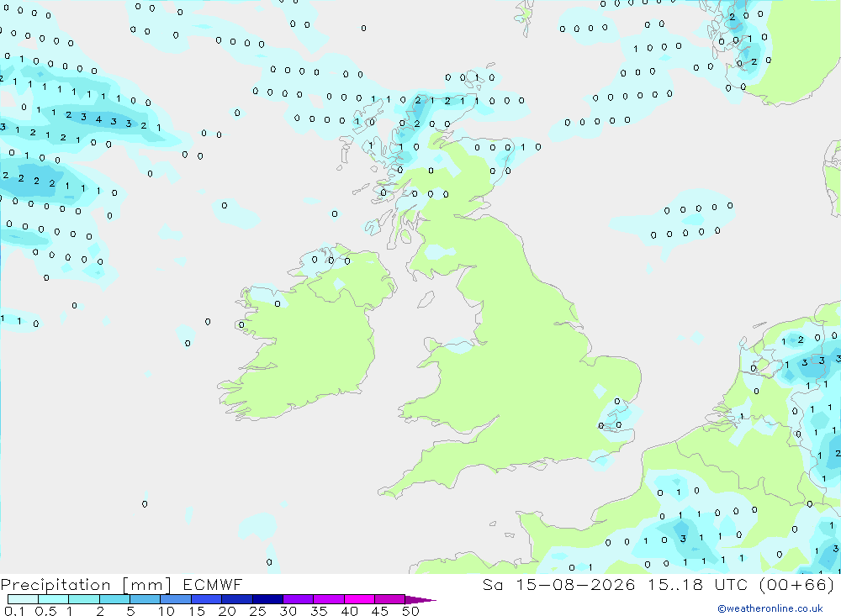This screenshot has width=841, height=616.
Task: Click the legend scale label "45"
Action: 380,611
